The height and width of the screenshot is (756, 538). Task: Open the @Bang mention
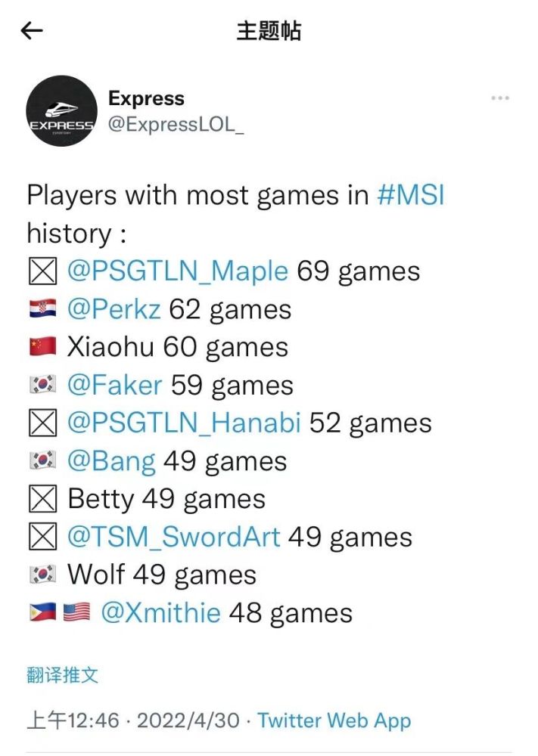click(x=111, y=460)
